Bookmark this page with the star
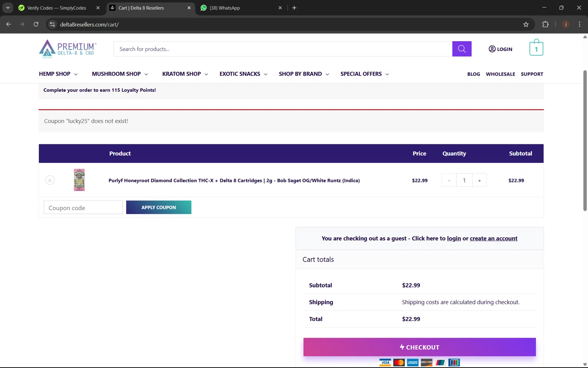 pos(526,24)
